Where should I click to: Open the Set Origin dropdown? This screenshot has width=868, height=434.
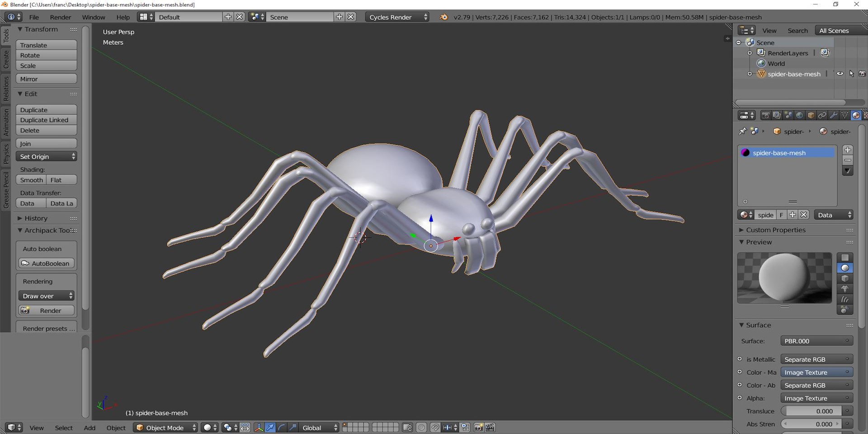tap(46, 156)
